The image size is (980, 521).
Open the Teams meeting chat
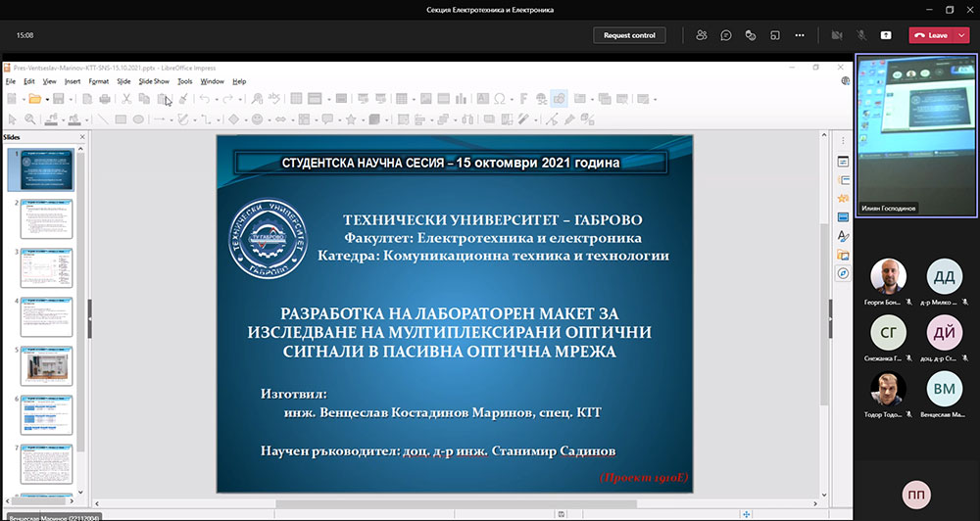click(x=725, y=35)
